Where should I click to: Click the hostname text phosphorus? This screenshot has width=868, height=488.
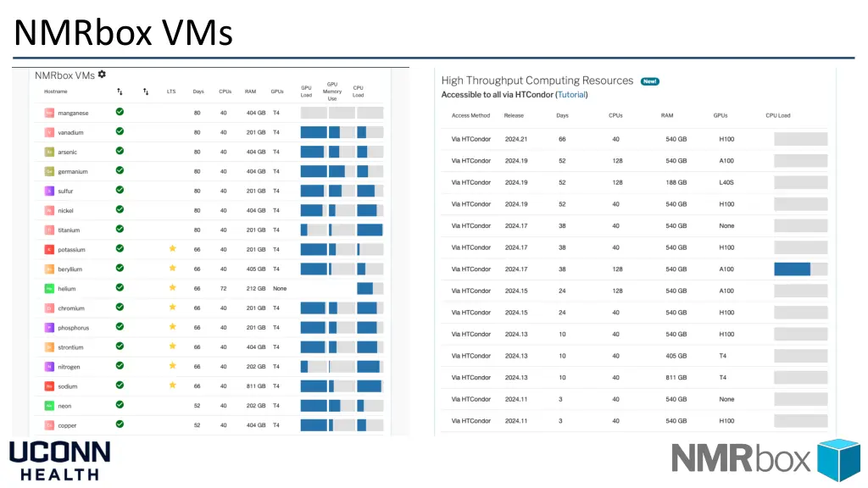click(x=73, y=328)
